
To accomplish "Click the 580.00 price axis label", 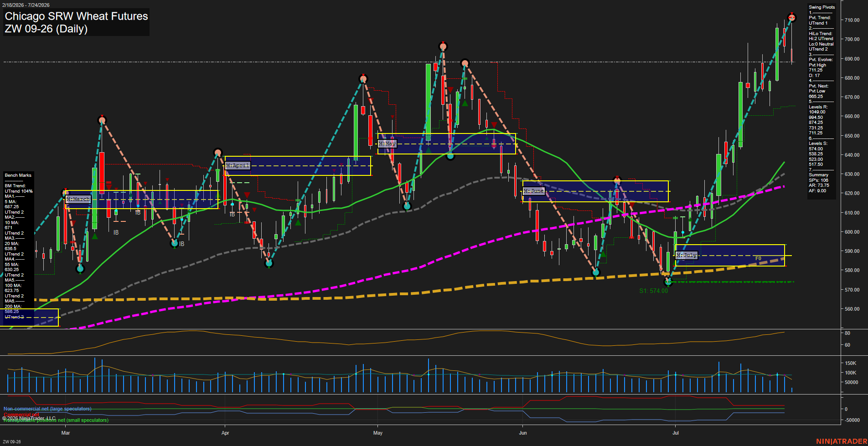I will coord(852,271).
